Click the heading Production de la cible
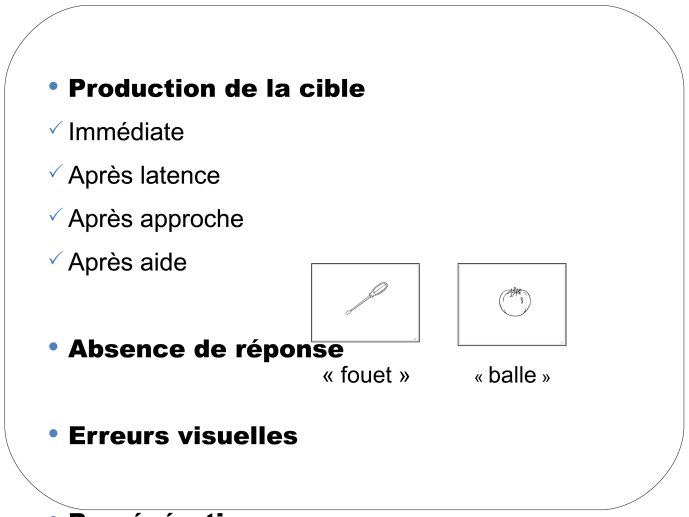689x517 pixels. [x=217, y=88]
